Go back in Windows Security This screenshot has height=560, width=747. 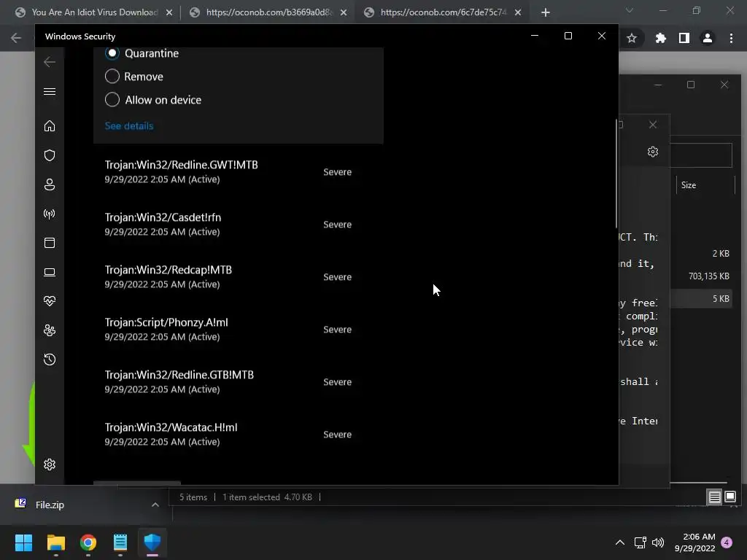[50, 62]
